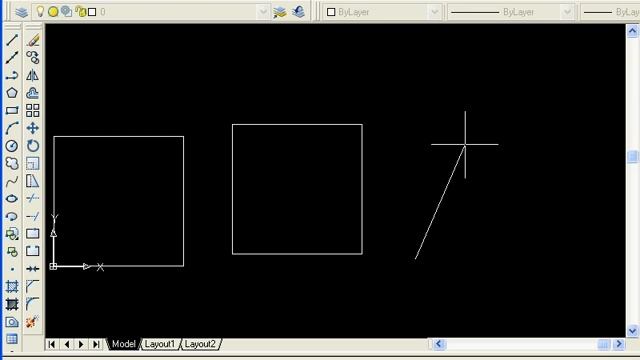
Task: Select the Join tool
Action: tap(33, 269)
